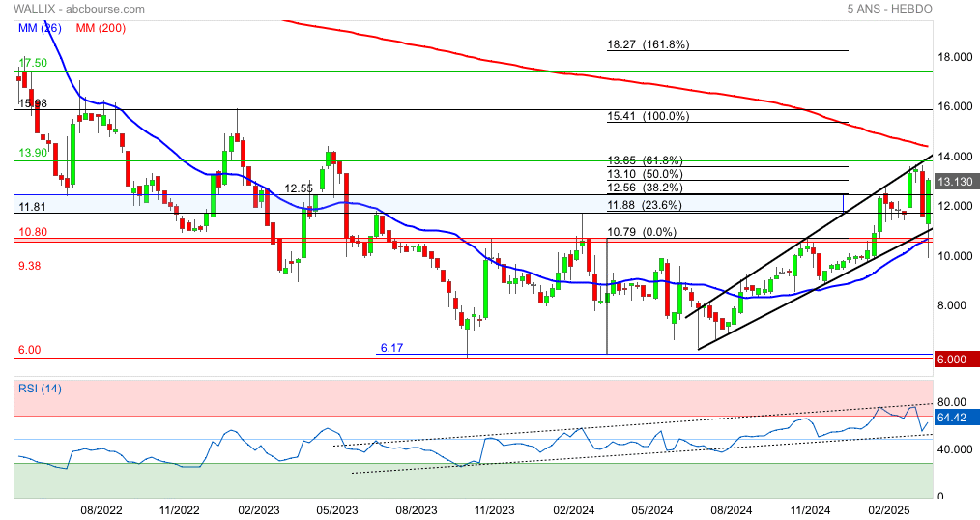The image size is (980, 520).
Task: Click the 11.88 (23.6%) Fibonacci label
Action: coord(645,205)
